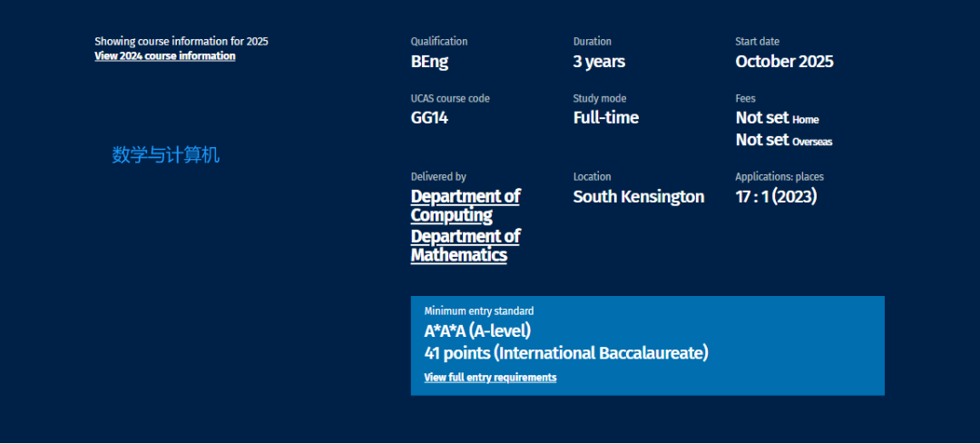The width and height of the screenshot is (980, 444).
Task: Click the Full-time study mode value
Action: 605,118
